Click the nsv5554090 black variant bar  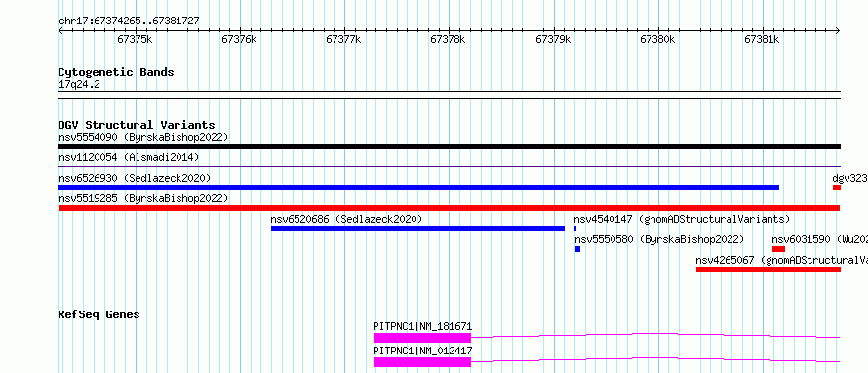tap(449, 146)
